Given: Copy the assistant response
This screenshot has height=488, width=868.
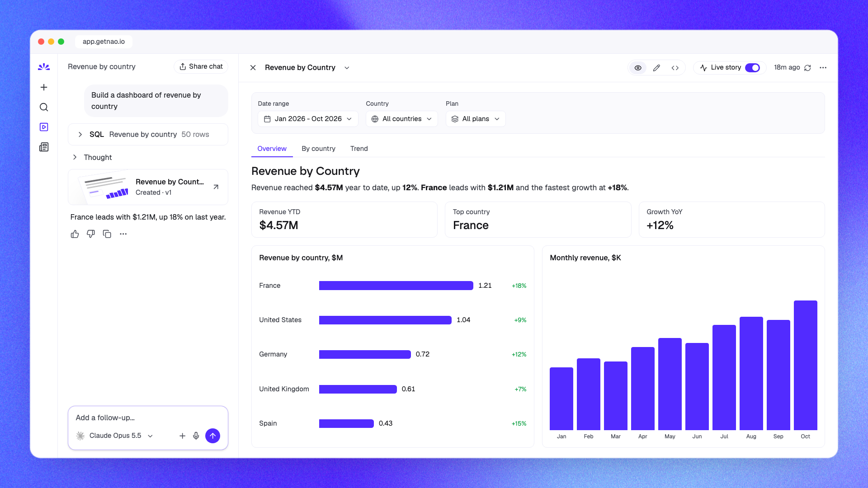Looking at the screenshot, I should [107, 234].
